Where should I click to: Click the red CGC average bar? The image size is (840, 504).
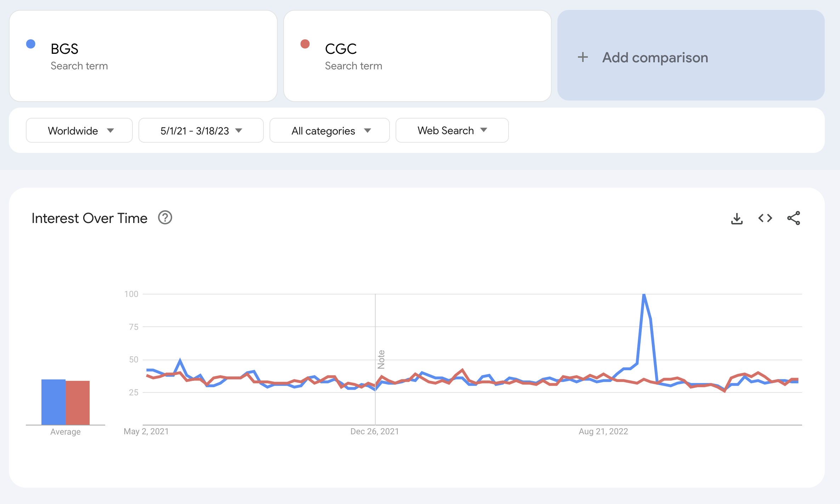pyautogui.click(x=78, y=403)
